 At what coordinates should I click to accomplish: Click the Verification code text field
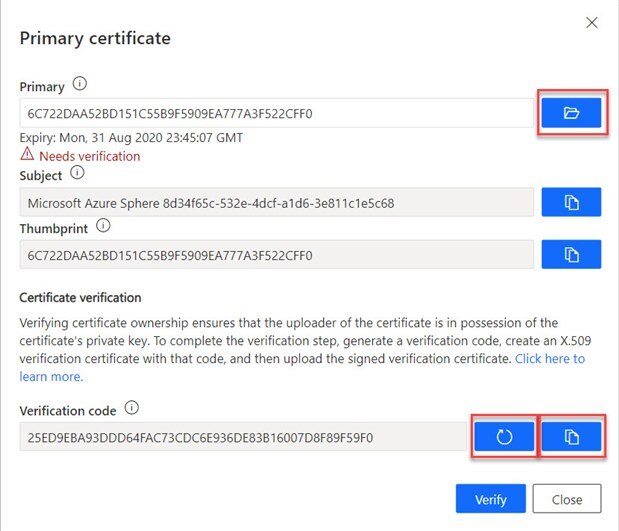[x=240, y=437]
